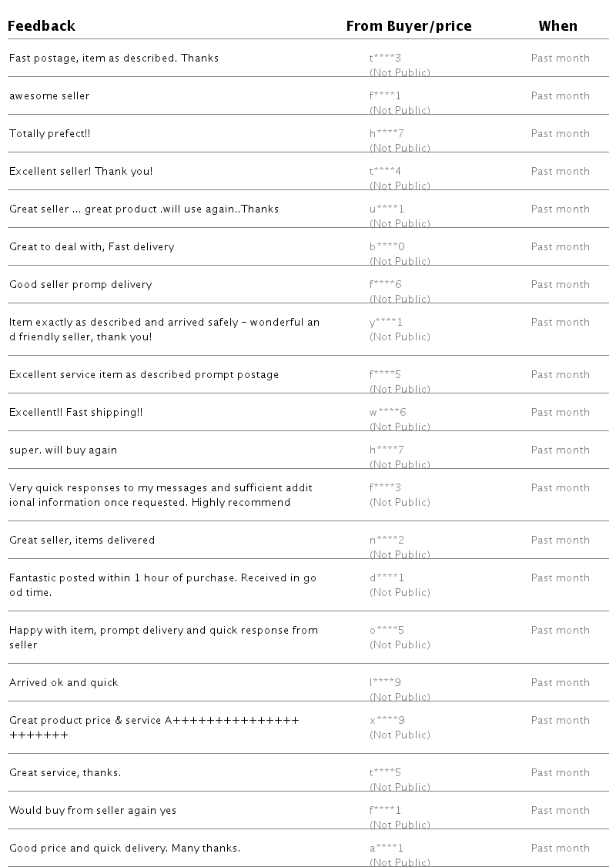616x867 pixels.
Task: Click the When column header
Action: pyautogui.click(x=558, y=26)
